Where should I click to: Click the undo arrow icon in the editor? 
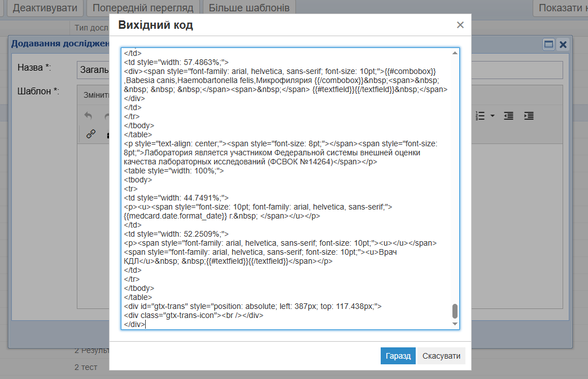pos(88,116)
